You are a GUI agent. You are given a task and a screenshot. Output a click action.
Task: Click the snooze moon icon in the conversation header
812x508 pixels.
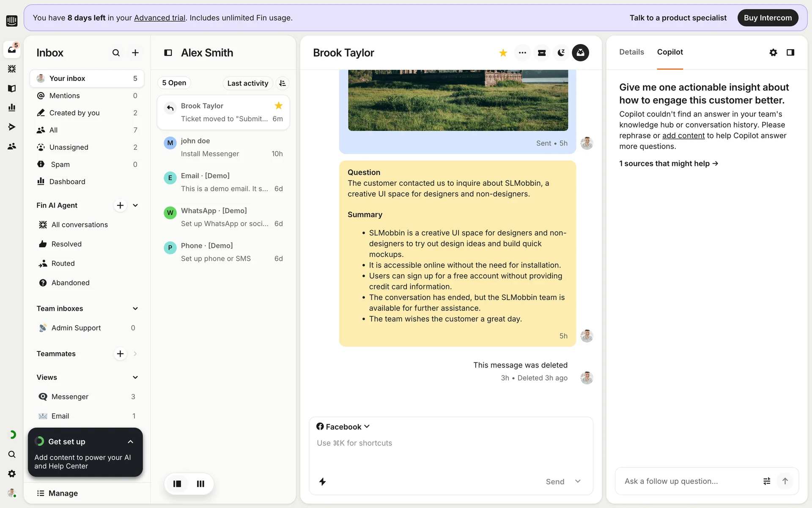click(561, 53)
